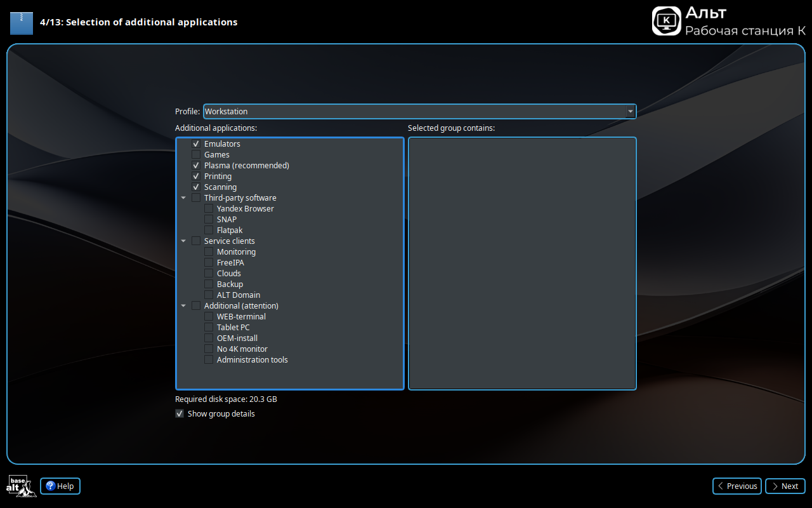The height and width of the screenshot is (508, 812).
Task: Check the Flatpak option
Action: point(209,231)
